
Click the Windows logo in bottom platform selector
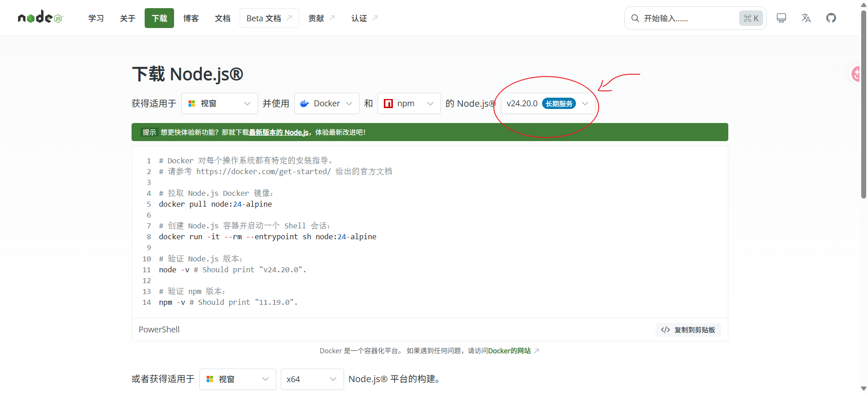pos(210,379)
